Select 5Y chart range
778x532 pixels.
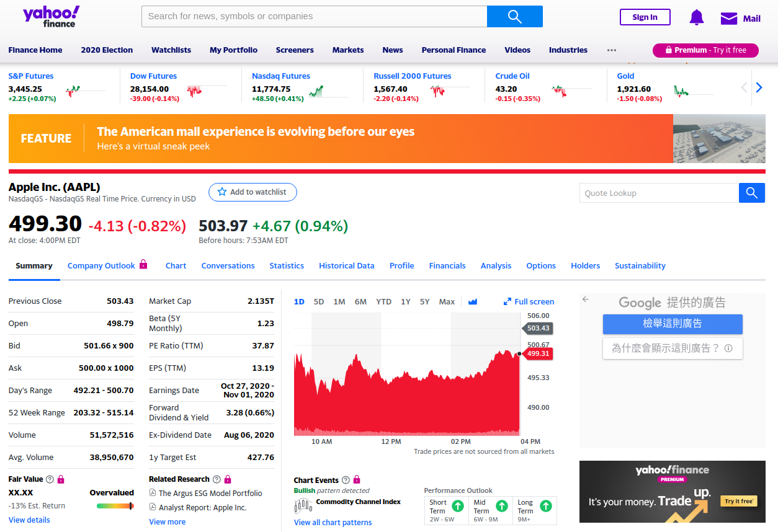425,301
